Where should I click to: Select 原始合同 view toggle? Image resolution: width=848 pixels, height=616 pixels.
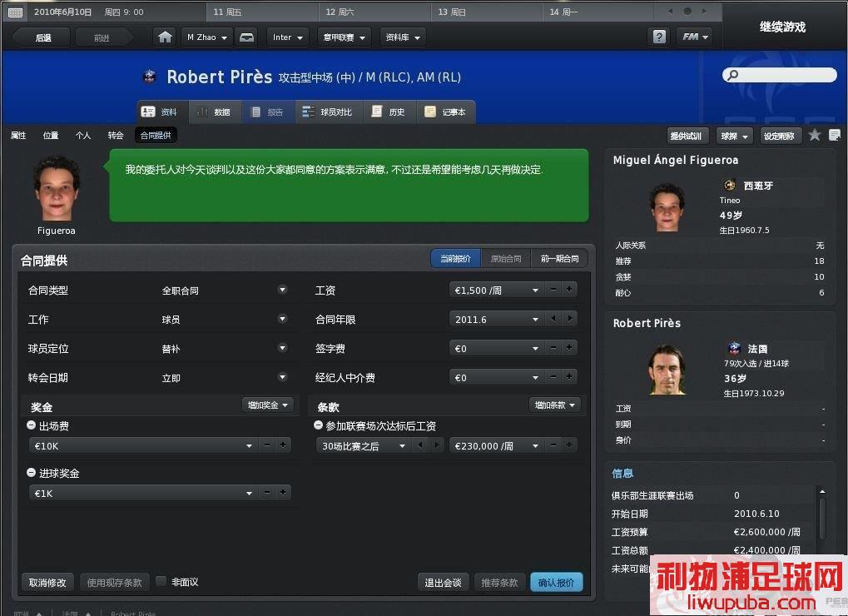[506, 259]
